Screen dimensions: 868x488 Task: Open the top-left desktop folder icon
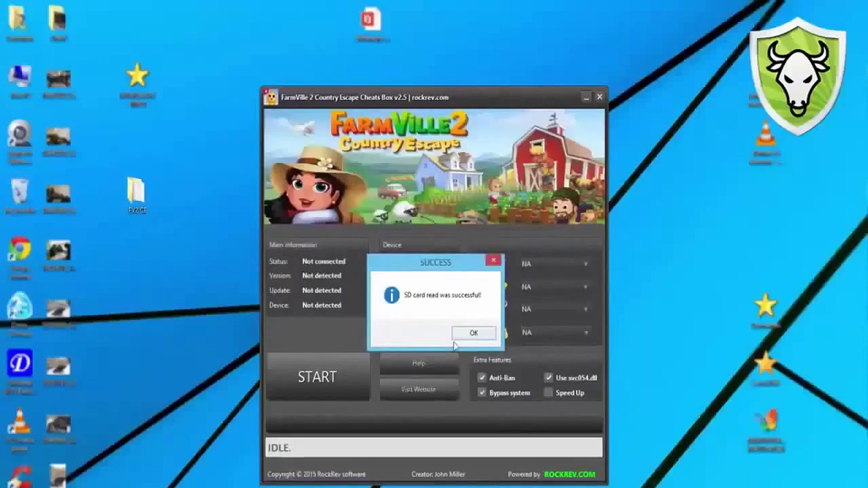(18, 18)
